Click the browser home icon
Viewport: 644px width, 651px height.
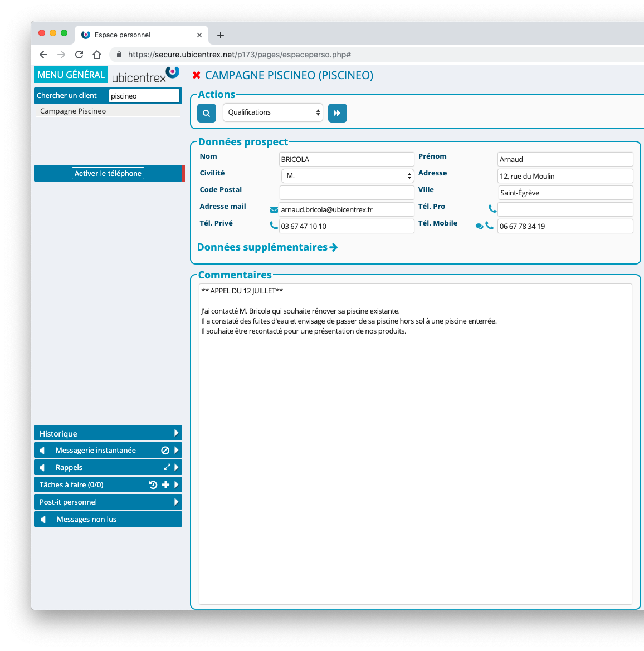click(97, 55)
